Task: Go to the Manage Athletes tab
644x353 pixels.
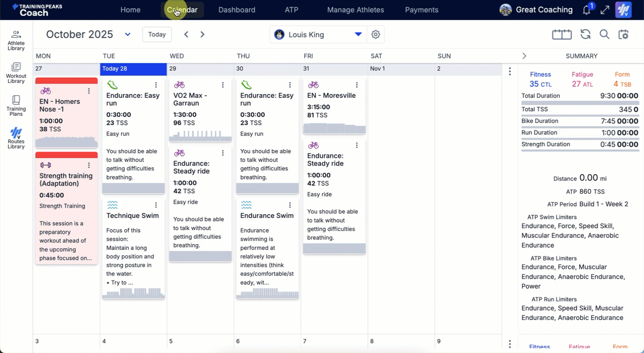Action: [356, 10]
